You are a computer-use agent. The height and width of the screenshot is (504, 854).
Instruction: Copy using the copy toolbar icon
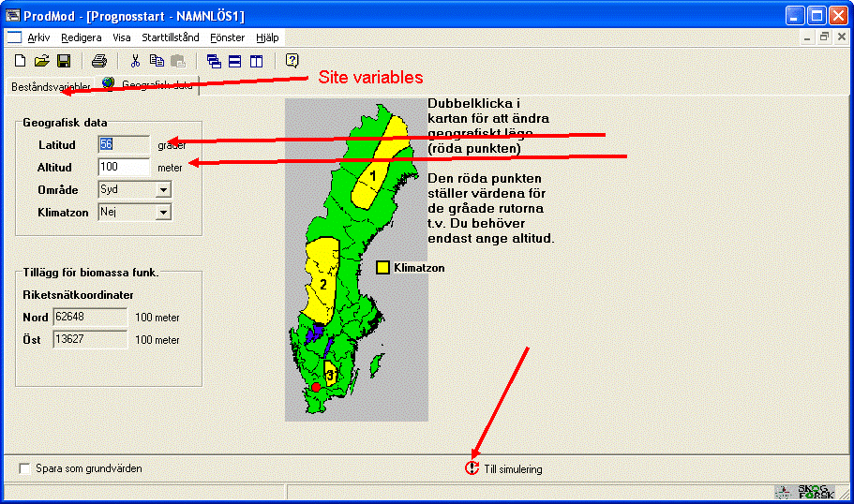[157, 60]
